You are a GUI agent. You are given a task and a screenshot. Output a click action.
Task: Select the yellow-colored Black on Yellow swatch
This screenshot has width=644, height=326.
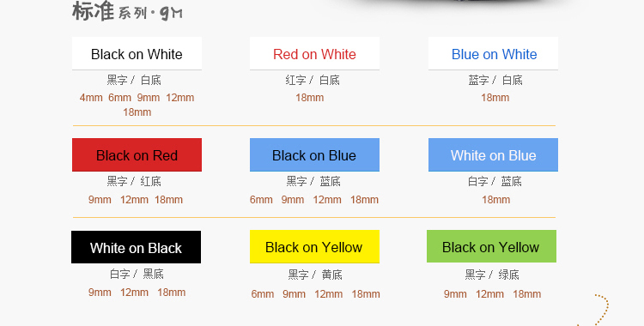click(x=314, y=247)
